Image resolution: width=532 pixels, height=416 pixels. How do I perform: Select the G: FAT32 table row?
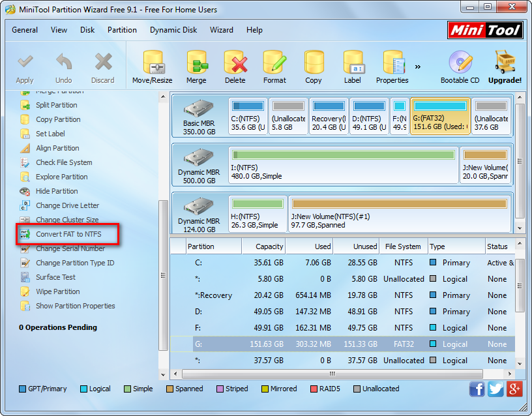[343, 344]
